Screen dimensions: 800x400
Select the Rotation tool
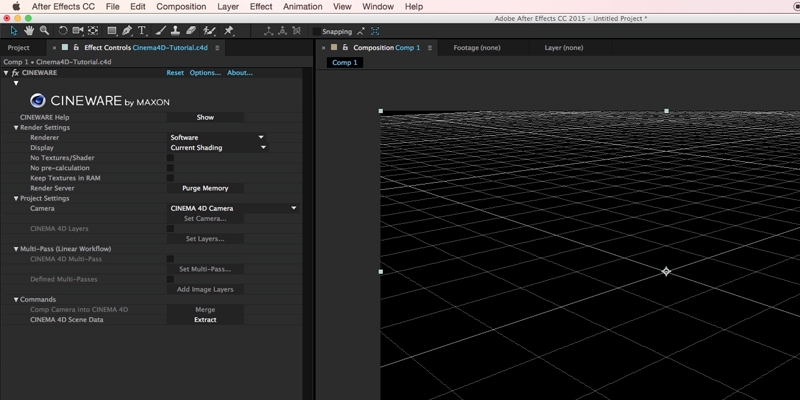[63, 31]
